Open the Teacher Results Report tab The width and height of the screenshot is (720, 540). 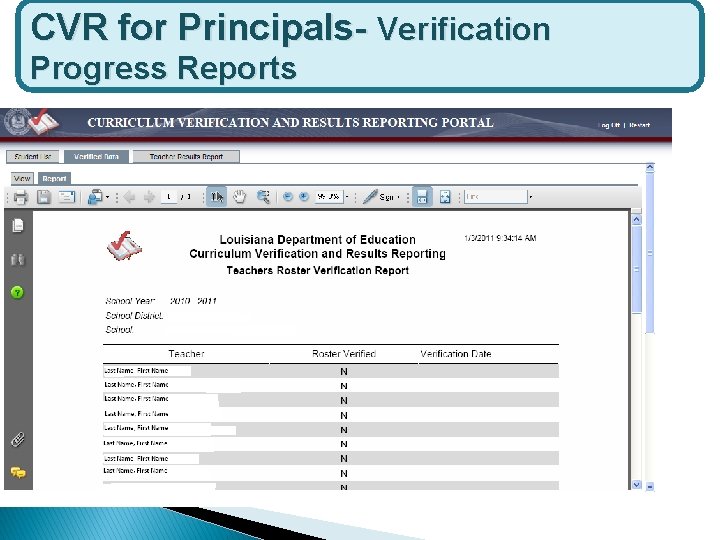tap(186, 157)
